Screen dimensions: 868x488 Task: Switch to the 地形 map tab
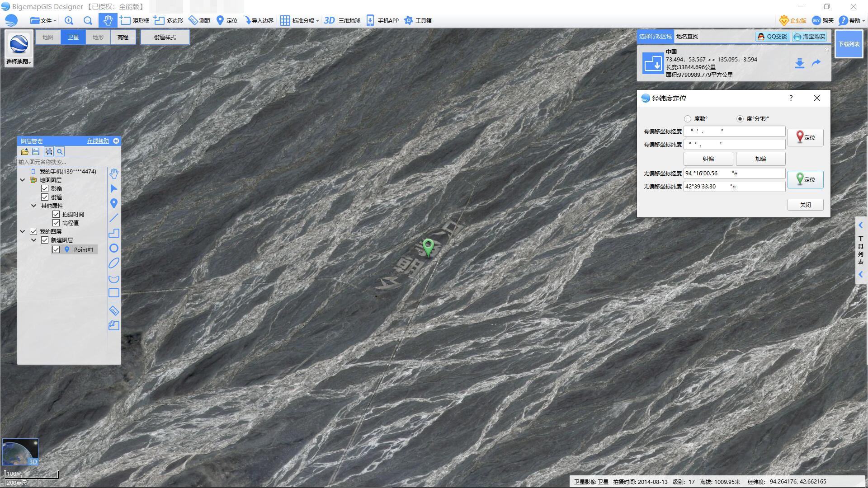[x=98, y=37]
